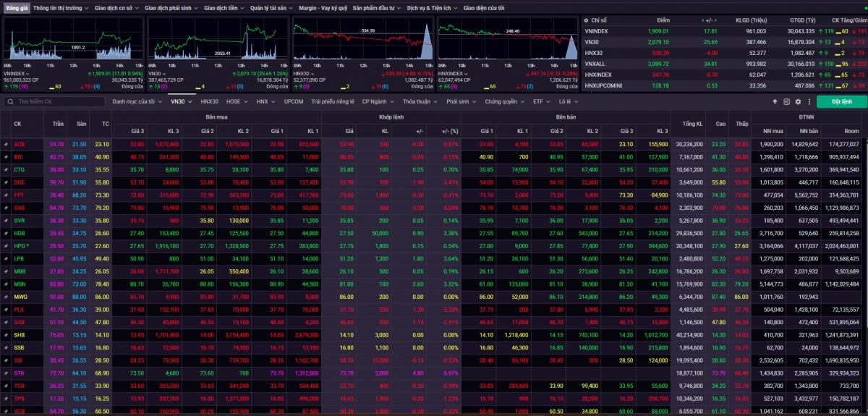Pin the MSN row using its pin icon
This screenshot has height=416, width=868.
coord(6,284)
